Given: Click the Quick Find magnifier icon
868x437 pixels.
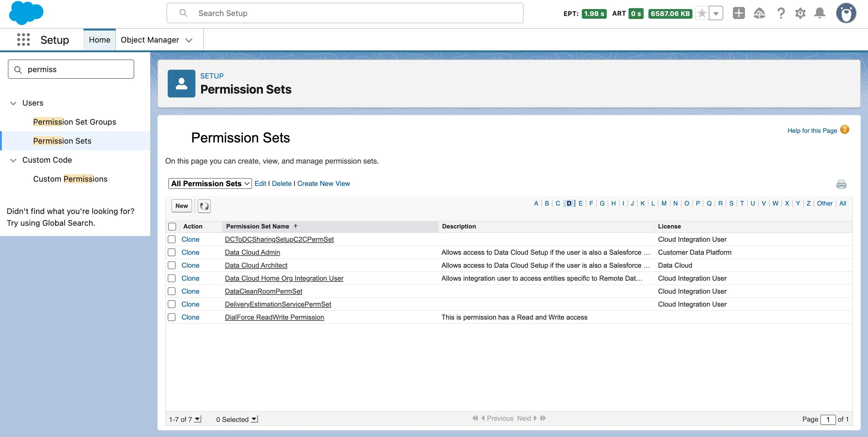Looking at the screenshot, I should tap(18, 69).
